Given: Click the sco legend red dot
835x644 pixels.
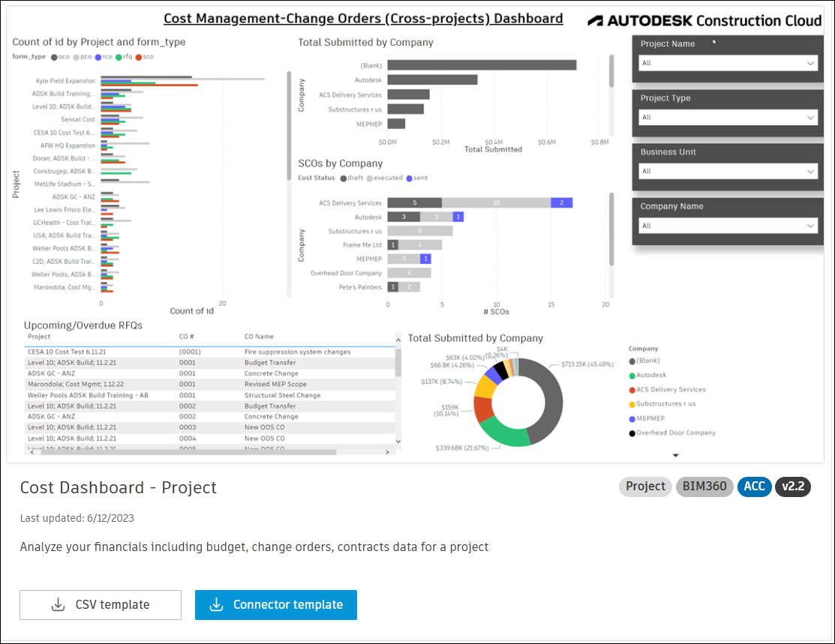Looking at the screenshot, I should (139, 57).
